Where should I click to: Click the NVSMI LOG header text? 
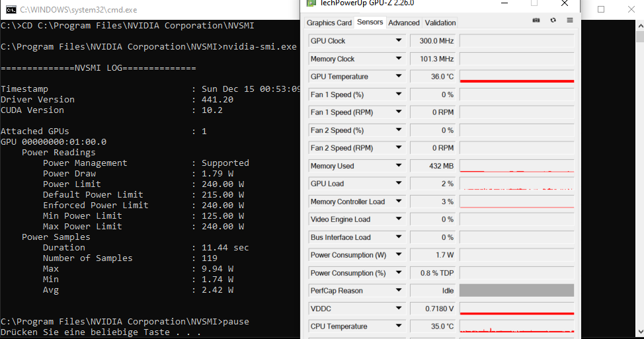pos(99,67)
